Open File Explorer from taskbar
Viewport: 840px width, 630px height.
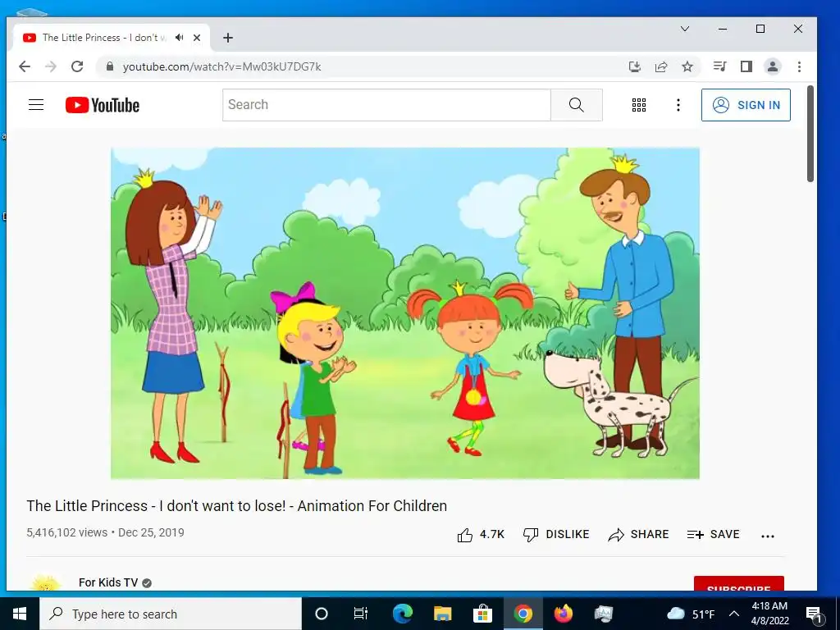point(442,614)
